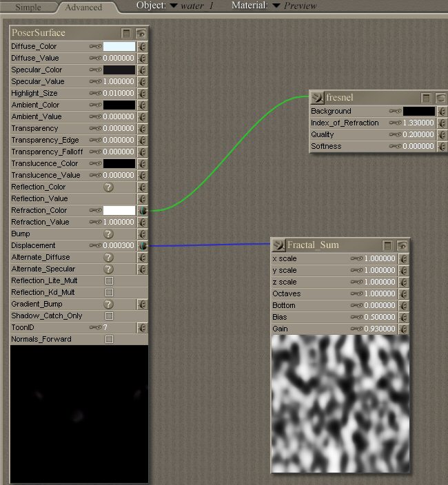Viewport: 448px width, 485px height.
Task: Open the Refraction_Color swatch
Action: (119, 211)
